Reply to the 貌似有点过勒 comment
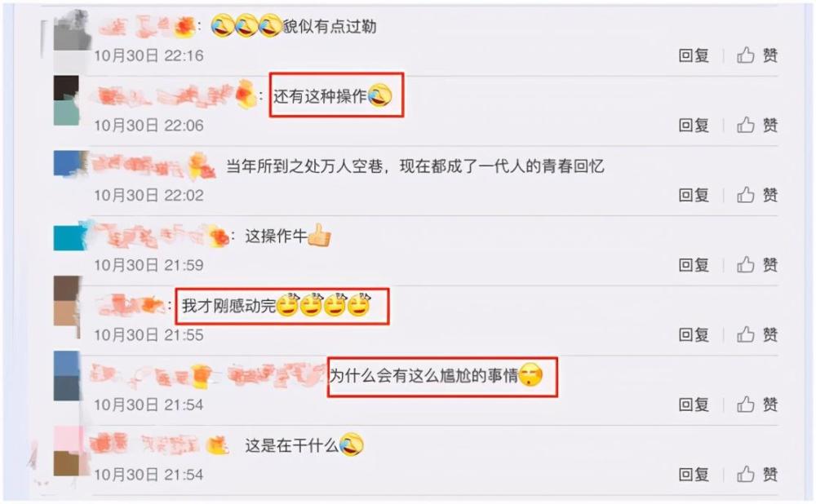This screenshot has height=504, width=816. click(694, 55)
